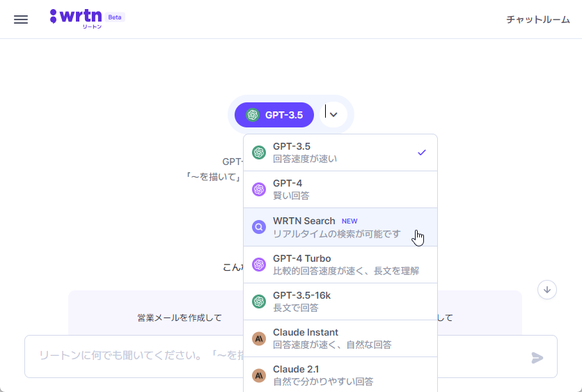Click the WRTN Search magnifier icon
Image resolution: width=582 pixels, height=392 pixels.
259,227
